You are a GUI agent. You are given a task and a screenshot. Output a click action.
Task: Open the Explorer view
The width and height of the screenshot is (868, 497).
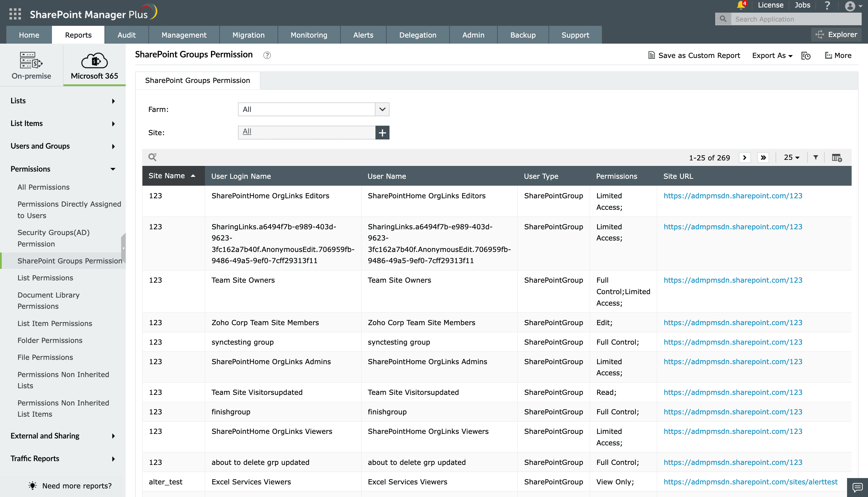[x=836, y=34]
